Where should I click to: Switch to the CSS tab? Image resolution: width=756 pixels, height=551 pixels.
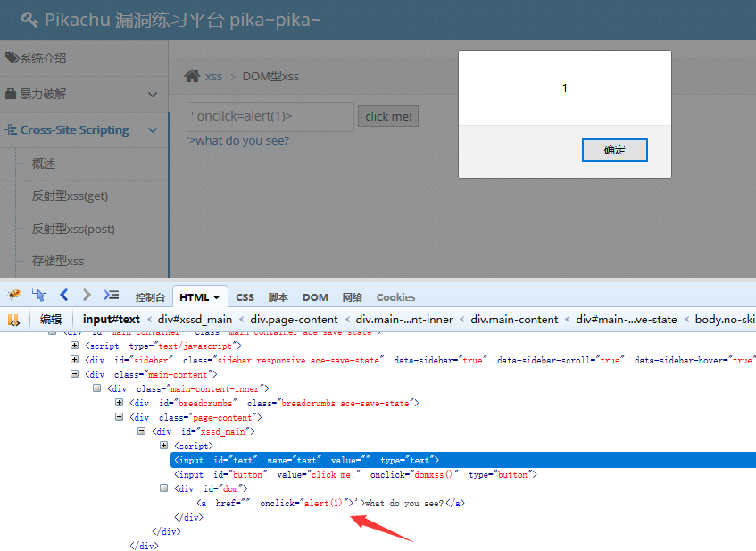tap(245, 297)
